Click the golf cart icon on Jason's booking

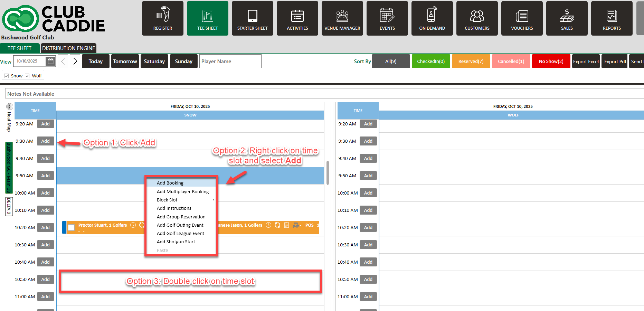(296, 225)
